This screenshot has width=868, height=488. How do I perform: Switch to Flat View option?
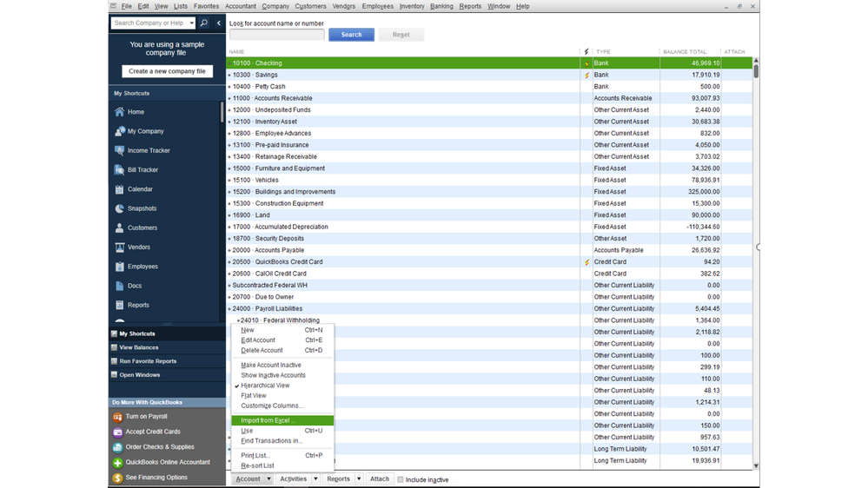254,396
